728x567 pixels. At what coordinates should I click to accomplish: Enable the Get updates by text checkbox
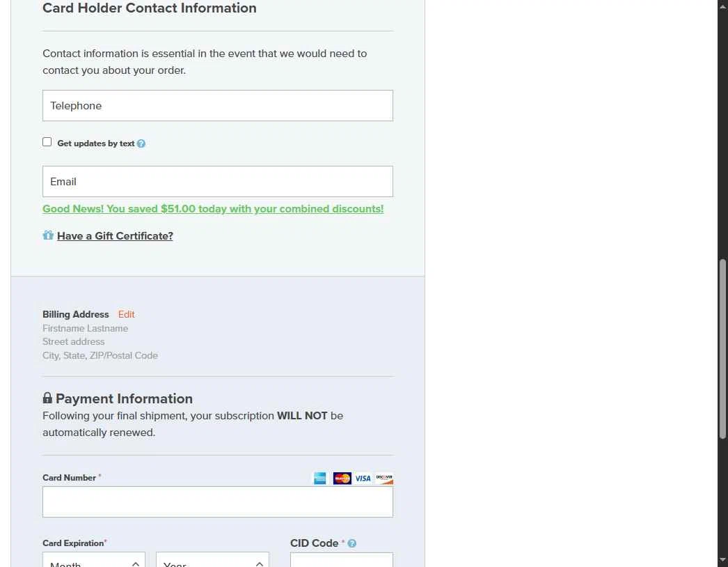[x=47, y=142]
